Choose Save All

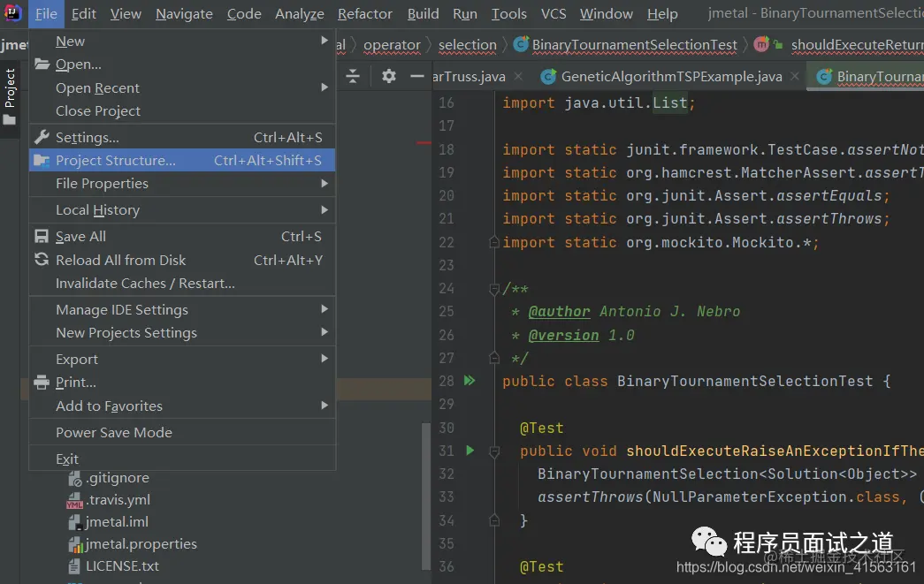point(182,237)
